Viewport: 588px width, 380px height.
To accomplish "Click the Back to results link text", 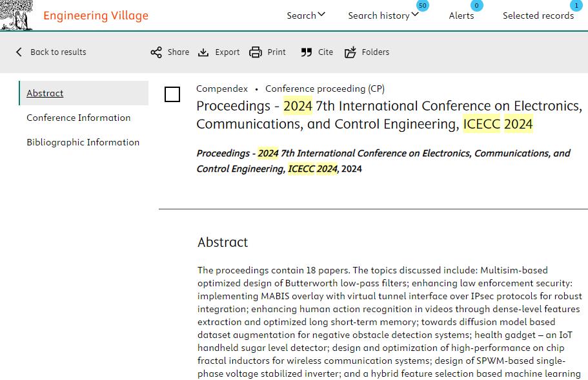I will tap(58, 52).
